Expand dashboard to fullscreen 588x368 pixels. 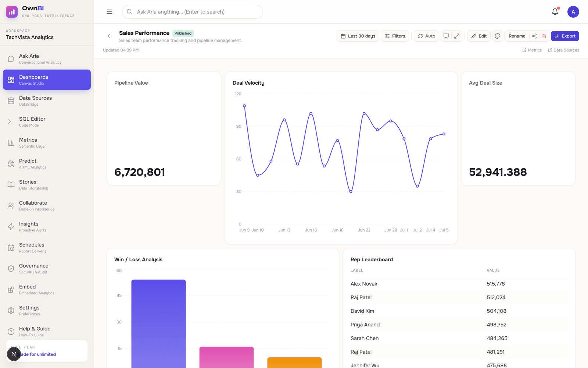(457, 36)
